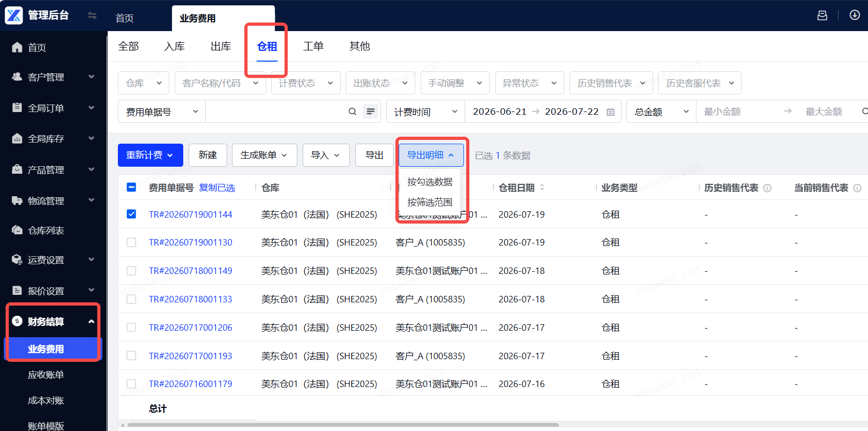
Task: Switch to the 其他 tab
Action: click(x=360, y=46)
